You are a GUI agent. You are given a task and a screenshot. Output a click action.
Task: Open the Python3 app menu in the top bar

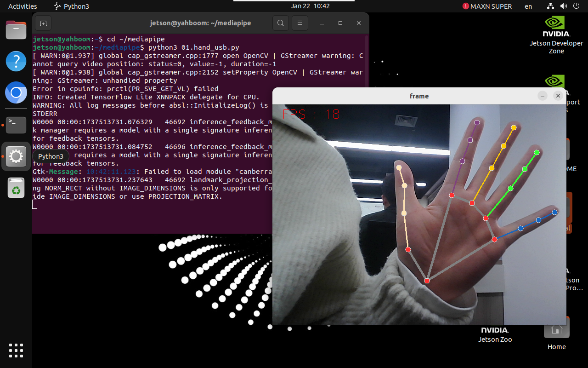click(71, 6)
